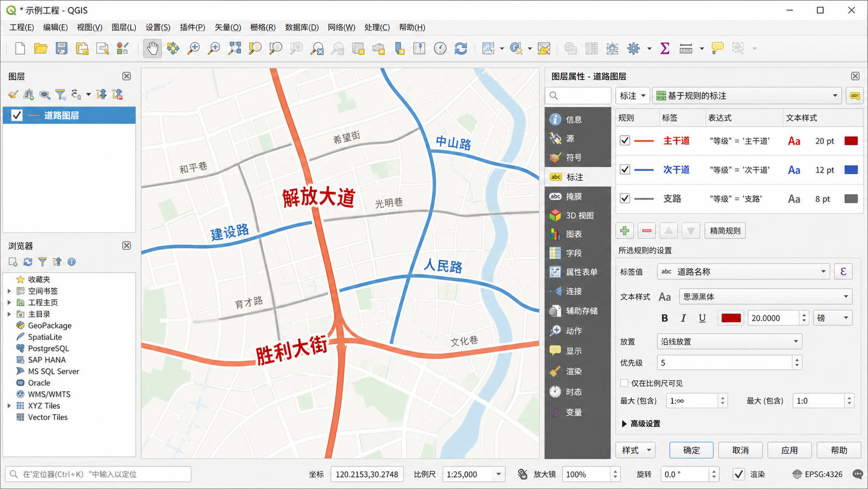Image resolution: width=868 pixels, height=489 pixels.
Task: Click the 主干道 rule red color swatch
Action: pyautogui.click(x=851, y=141)
